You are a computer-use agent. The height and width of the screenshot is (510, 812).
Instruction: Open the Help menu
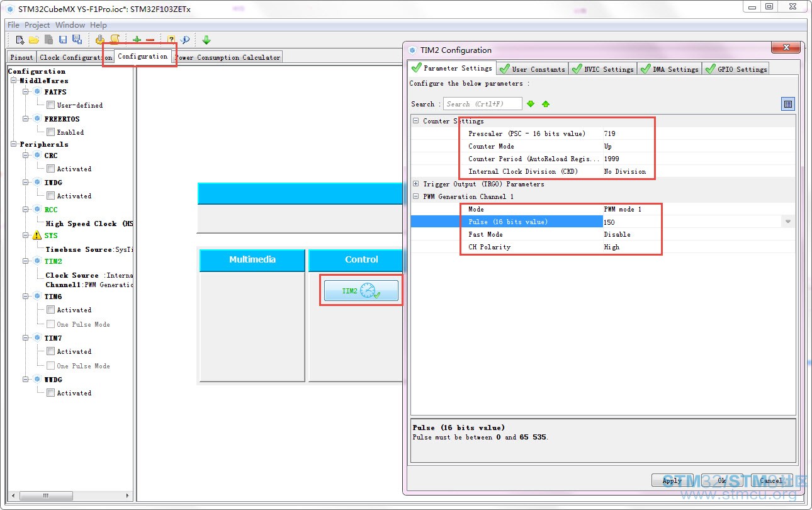(x=98, y=25)
